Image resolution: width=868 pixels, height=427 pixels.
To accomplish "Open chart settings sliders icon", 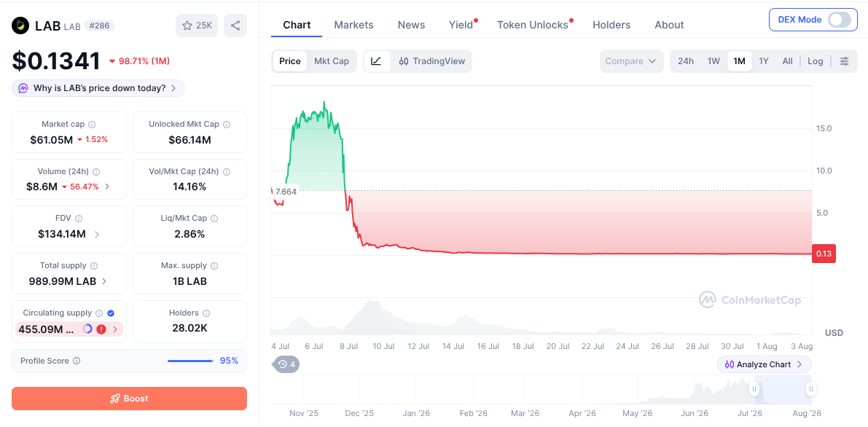I will pyautogui.click(x=844, y=61).
